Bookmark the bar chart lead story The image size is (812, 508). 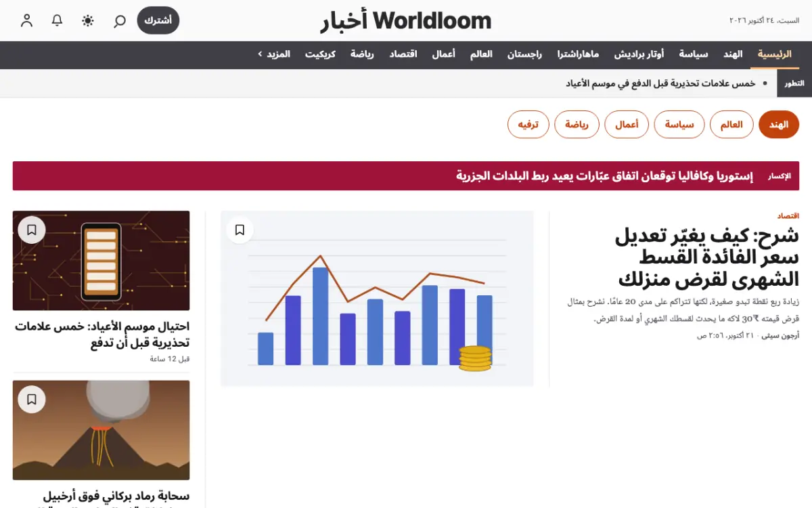[x=240, y=230]
